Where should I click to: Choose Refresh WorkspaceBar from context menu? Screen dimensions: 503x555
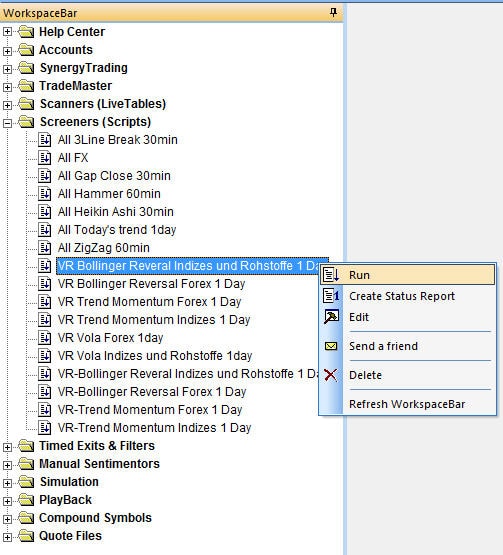(407, 404)
